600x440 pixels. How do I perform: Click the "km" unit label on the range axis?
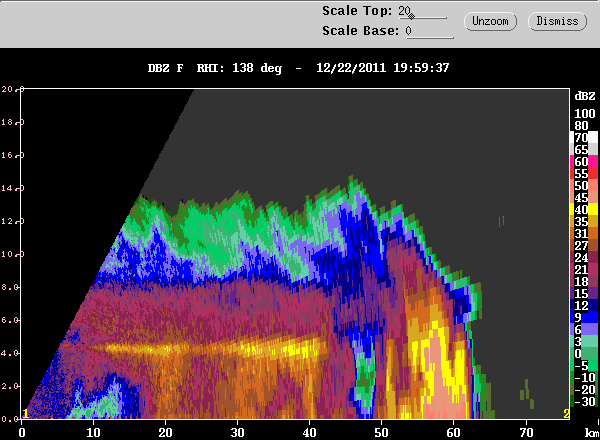coord(592,432)
